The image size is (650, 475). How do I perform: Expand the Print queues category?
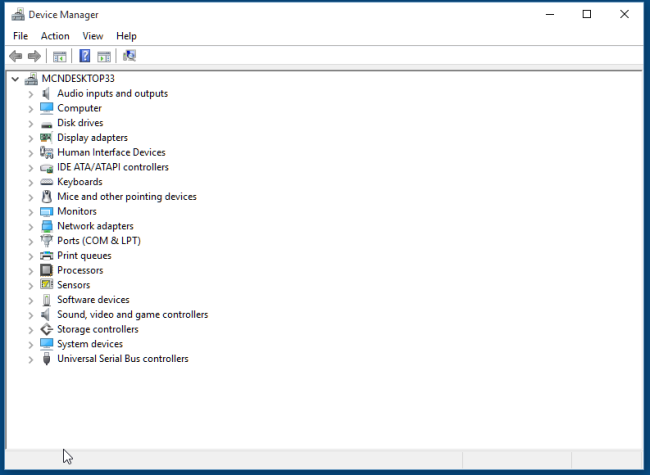point(31,256)
